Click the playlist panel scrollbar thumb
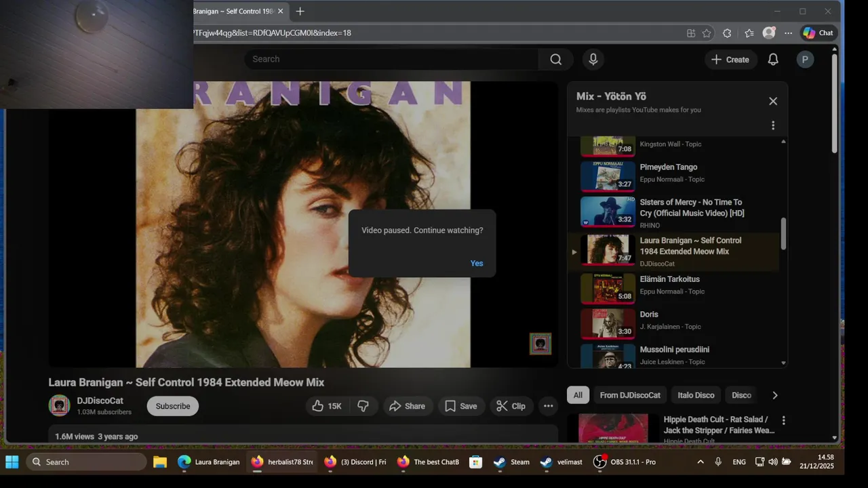Viewport: 868px width, 488px height. click(783, 233)
